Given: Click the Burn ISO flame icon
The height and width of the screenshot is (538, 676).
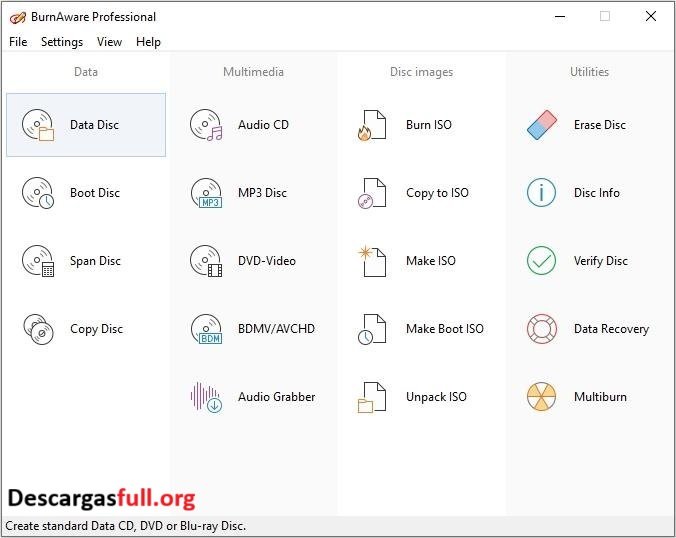Looking at the screenshot, I should click(372, 125).
